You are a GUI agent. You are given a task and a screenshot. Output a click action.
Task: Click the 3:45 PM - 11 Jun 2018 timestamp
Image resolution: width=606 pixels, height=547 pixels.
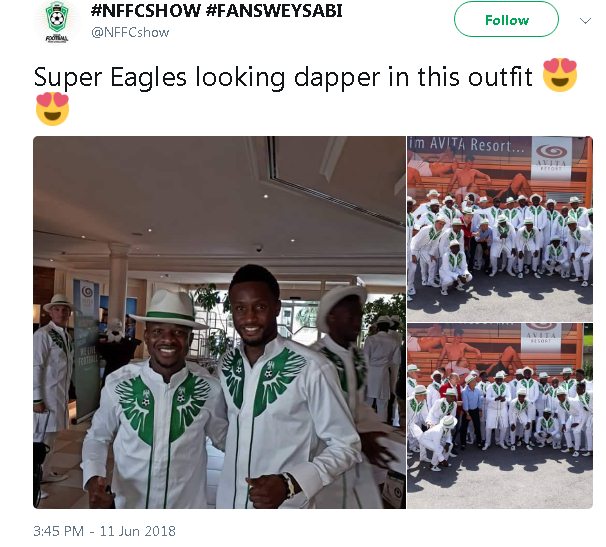104,531
